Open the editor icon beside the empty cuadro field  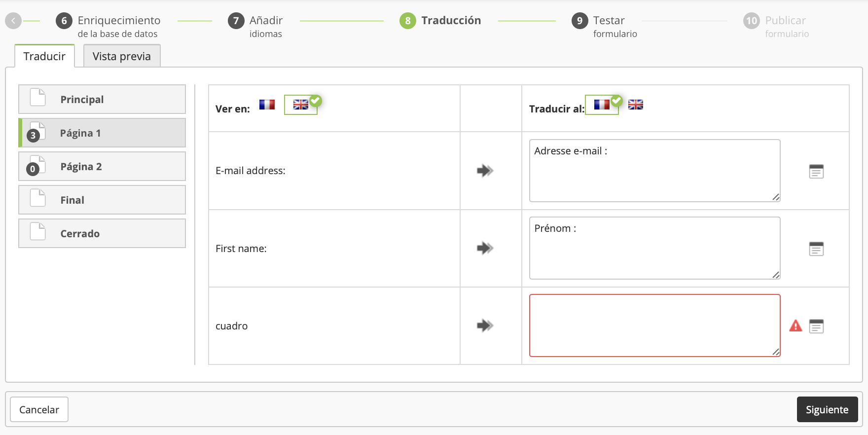pyautogui.click(x=816, y=326)
